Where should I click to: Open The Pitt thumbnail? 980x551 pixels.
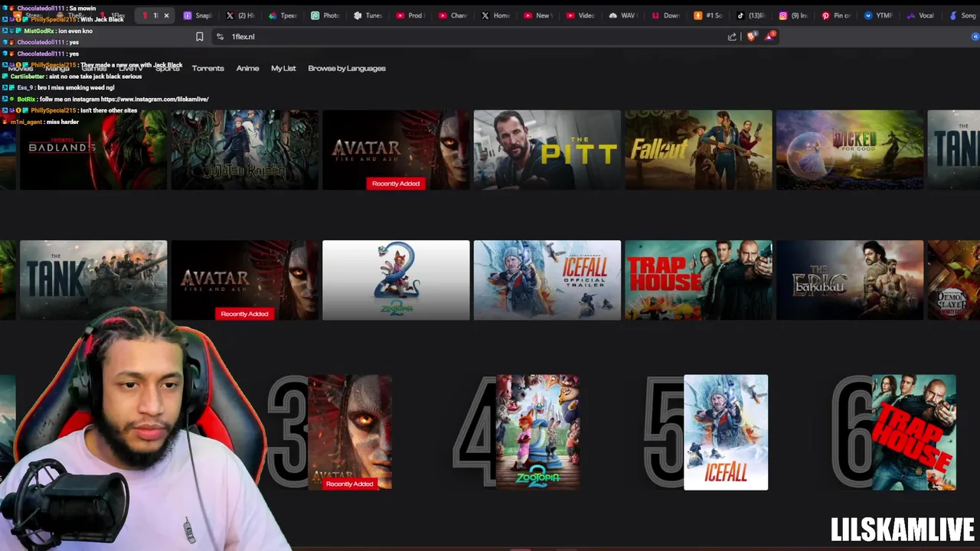(547, 150)
